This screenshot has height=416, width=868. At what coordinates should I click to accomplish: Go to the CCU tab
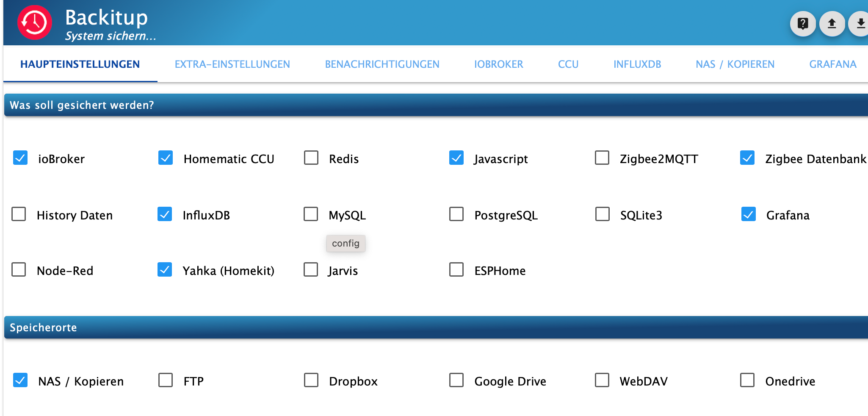point(568,64)
